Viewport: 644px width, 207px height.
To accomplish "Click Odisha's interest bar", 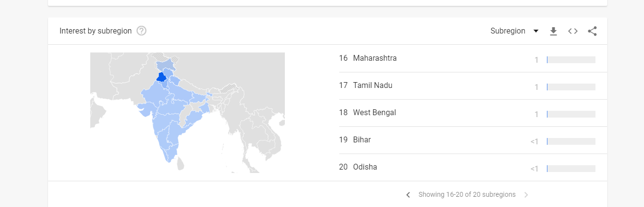I will pos(571,169).
